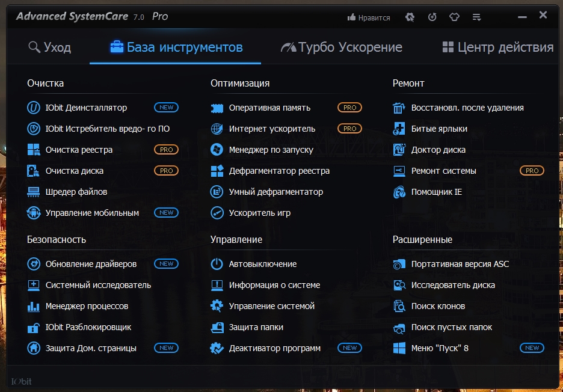Click the restore/backup circular arrow icon
The width and height of the screenshot is (563, 392).
click(x=432, y=17)
